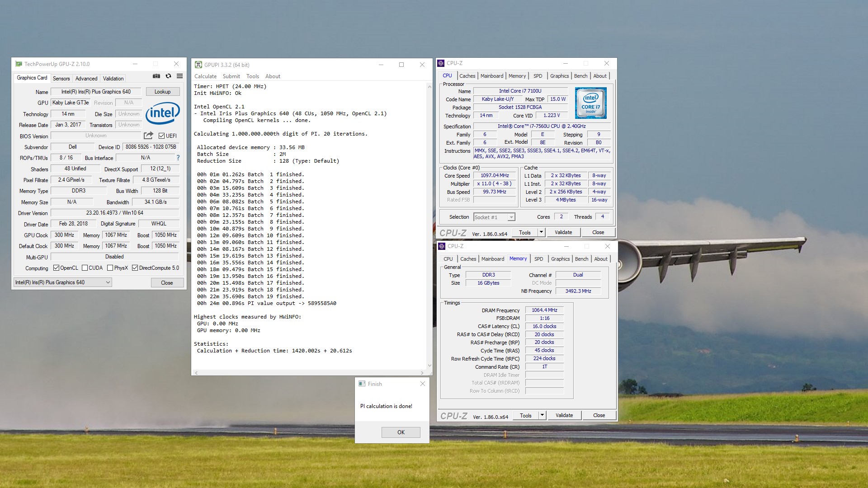Open SPD tab in bottom CPU-Z window
The height and width of the screenshot is (488, 868).
click(539, 259)
